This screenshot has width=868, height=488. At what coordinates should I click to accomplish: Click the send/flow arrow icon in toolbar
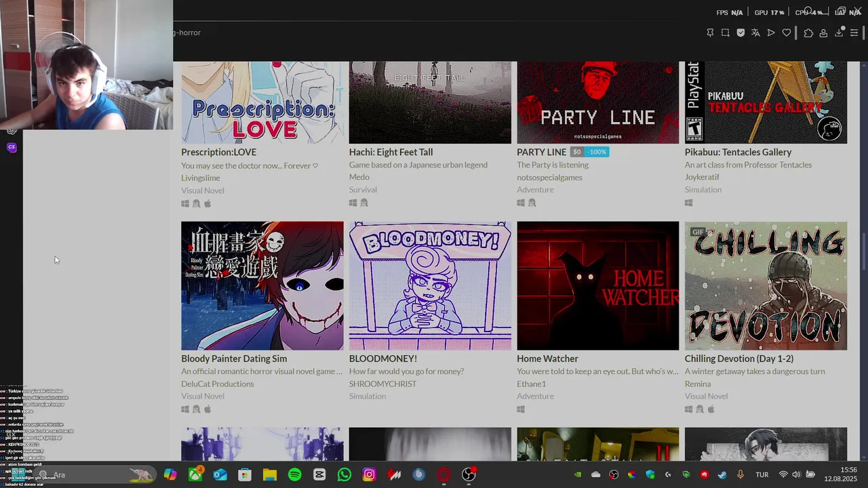771,33
